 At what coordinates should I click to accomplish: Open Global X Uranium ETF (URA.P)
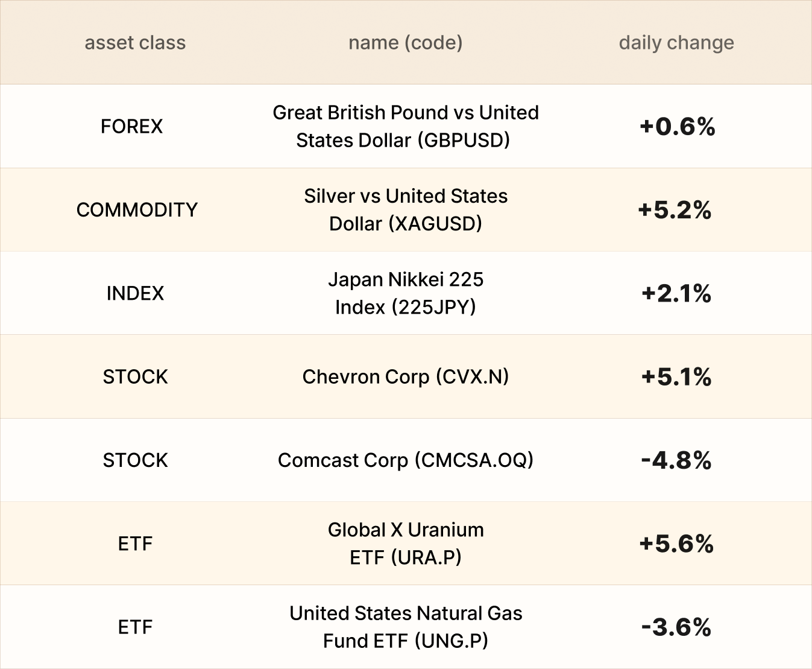[x=405, y=544]
